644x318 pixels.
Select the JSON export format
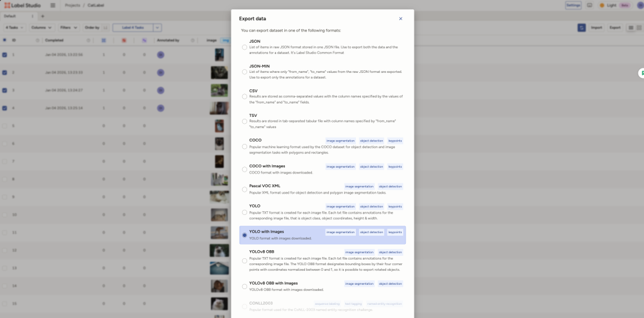coord(245,47)
